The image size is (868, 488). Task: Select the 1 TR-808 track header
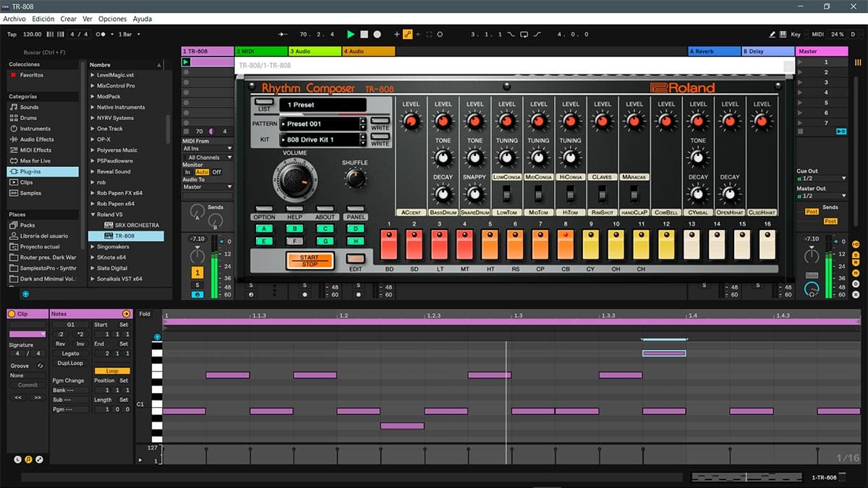[207, 51]
